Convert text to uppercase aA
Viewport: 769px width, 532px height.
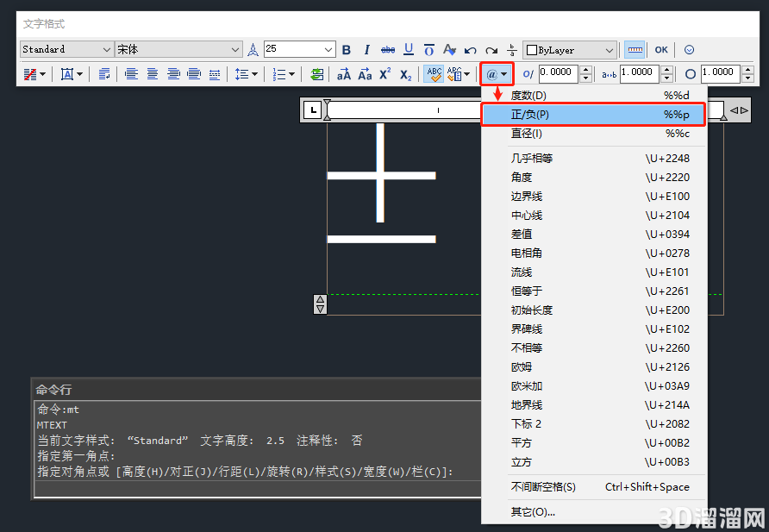[344, 74]
